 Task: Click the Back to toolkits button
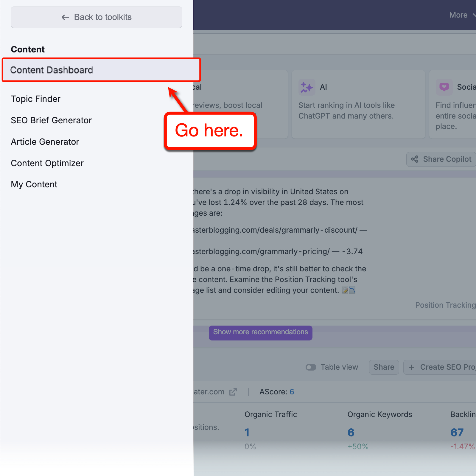[96, 17]
